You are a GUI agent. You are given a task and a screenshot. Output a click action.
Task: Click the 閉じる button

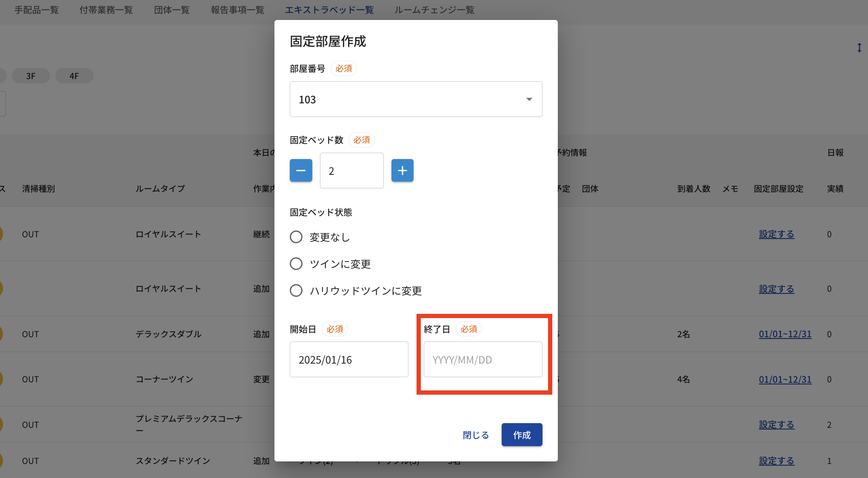point(475,435)
